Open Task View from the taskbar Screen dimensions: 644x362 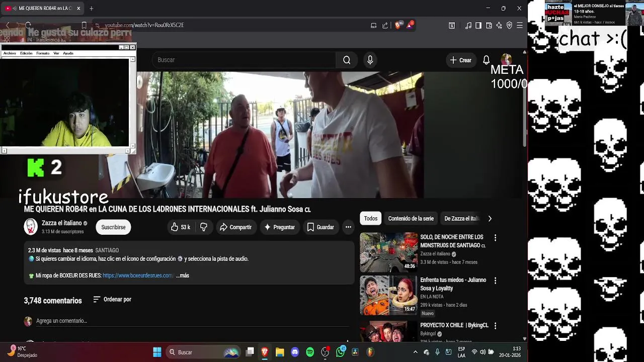click(250, 352)
